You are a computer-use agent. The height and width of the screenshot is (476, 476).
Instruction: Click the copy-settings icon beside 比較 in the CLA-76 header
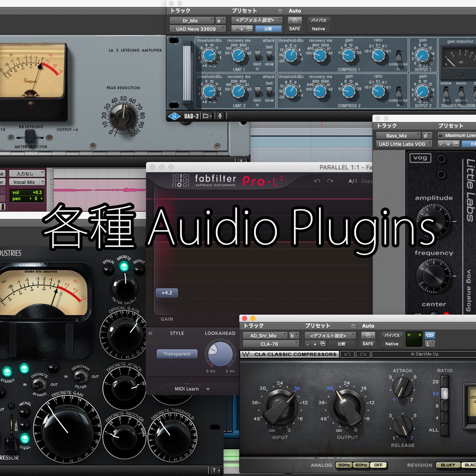click(x=323, y=344)
